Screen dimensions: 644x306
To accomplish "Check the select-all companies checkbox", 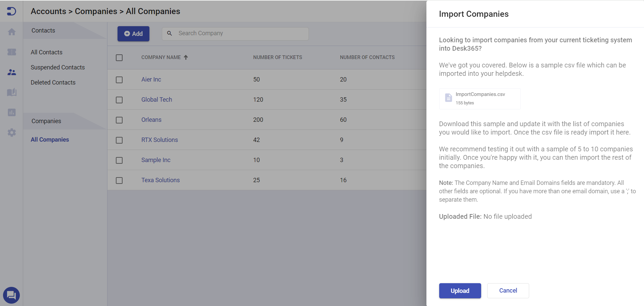I will (x=119, y=57).
